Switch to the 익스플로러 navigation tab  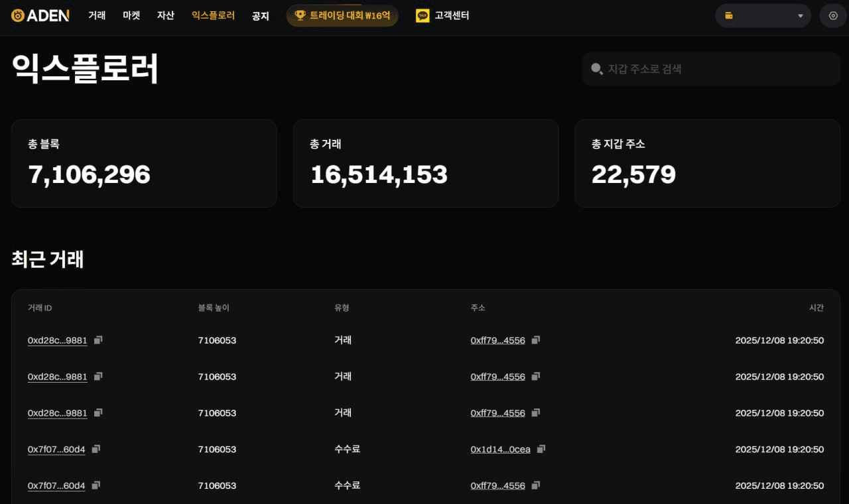(x=213, y=15)
